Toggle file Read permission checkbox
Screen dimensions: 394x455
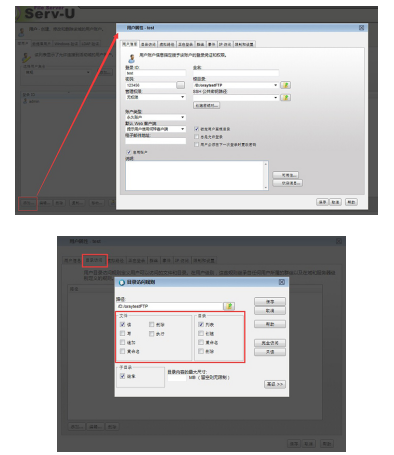(x=122, y=324)
